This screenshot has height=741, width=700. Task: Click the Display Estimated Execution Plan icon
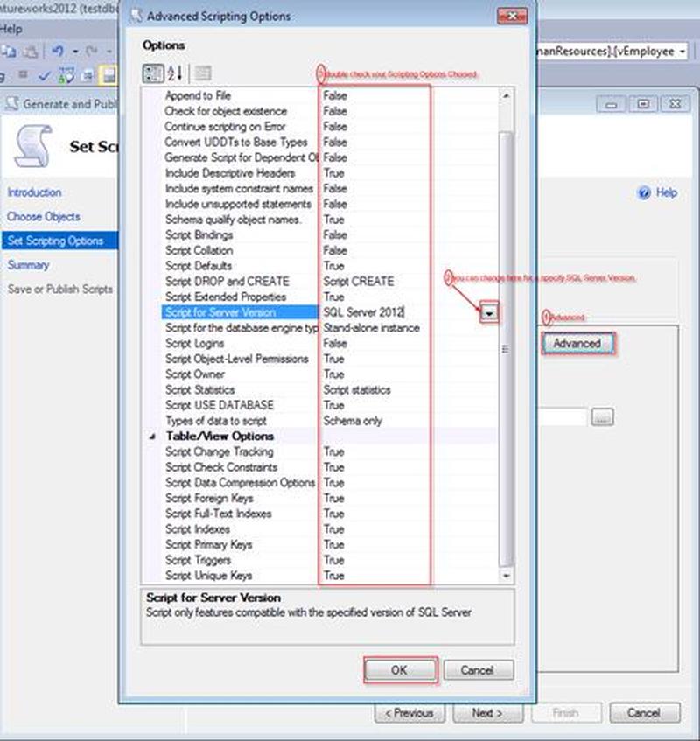click(x=66, y=75)
